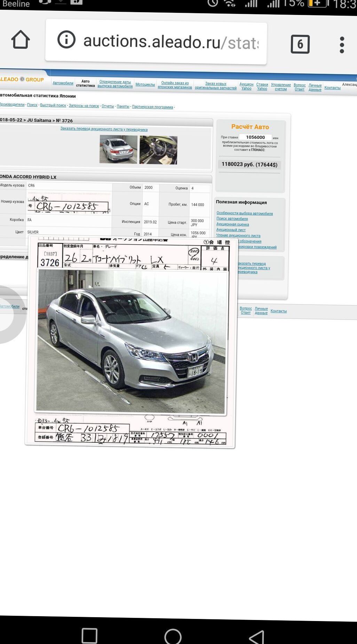This screenshot has height=644, width=357.
Task: Open footer Контакты link
Action: point(279,311)
